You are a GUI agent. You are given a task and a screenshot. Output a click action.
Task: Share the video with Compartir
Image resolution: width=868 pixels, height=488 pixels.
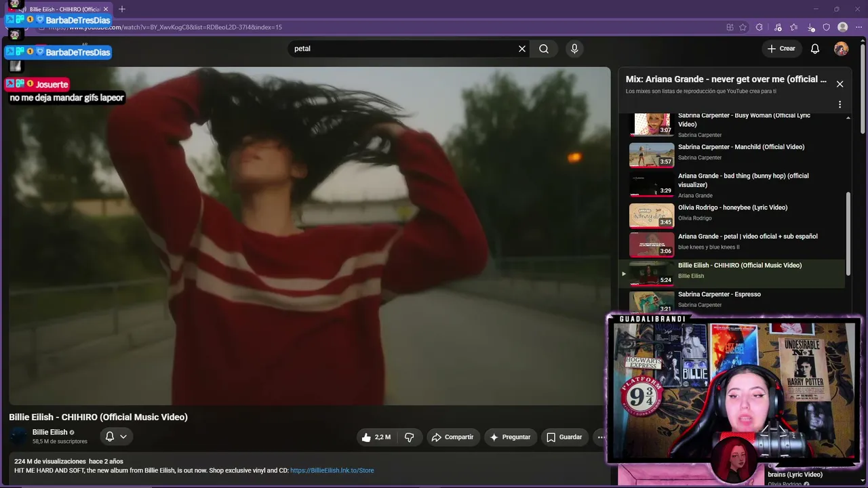coord(452,437)
